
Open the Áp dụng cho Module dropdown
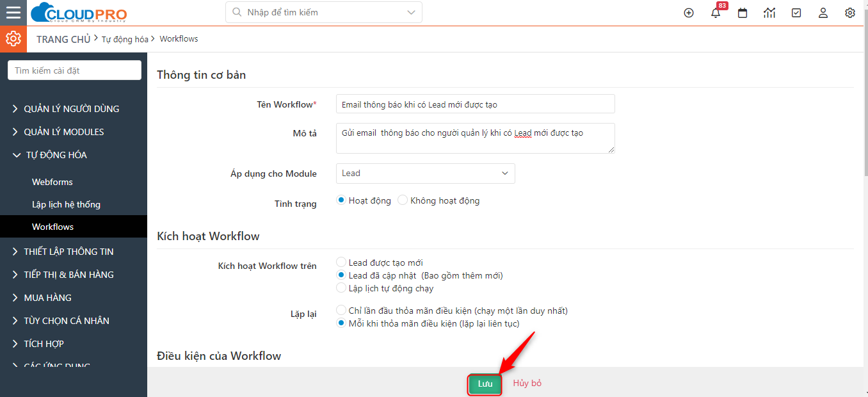pos(425,174)
